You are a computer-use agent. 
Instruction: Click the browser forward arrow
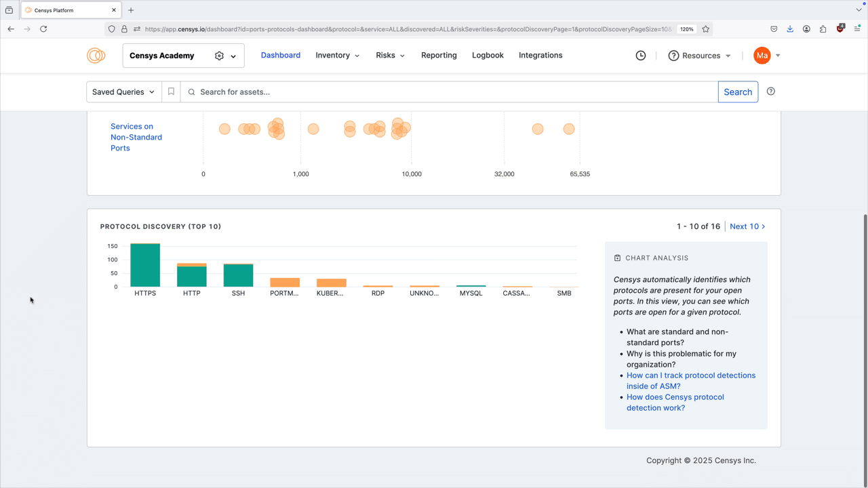(x=27, y=29)
